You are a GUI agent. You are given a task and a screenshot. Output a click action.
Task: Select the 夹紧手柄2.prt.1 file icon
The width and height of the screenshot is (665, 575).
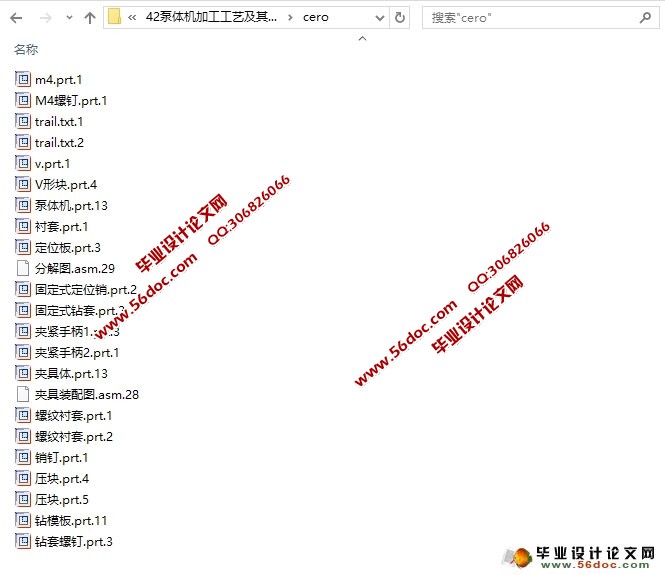[x=23, y=352]
